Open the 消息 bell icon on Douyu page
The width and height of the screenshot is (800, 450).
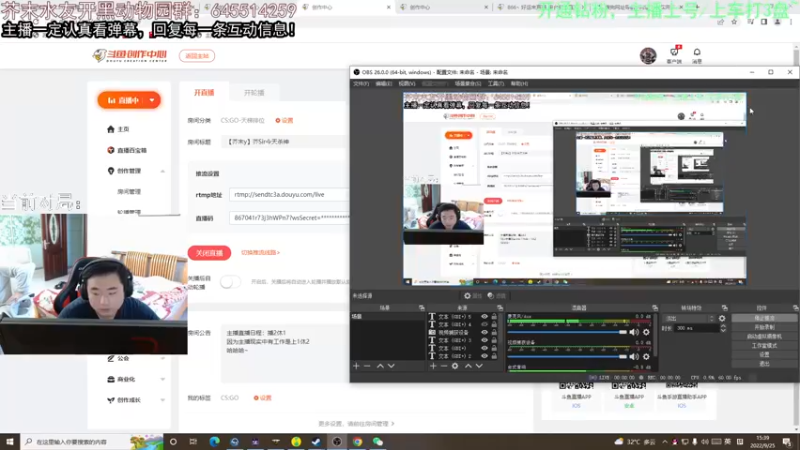[x=697, y=55]
